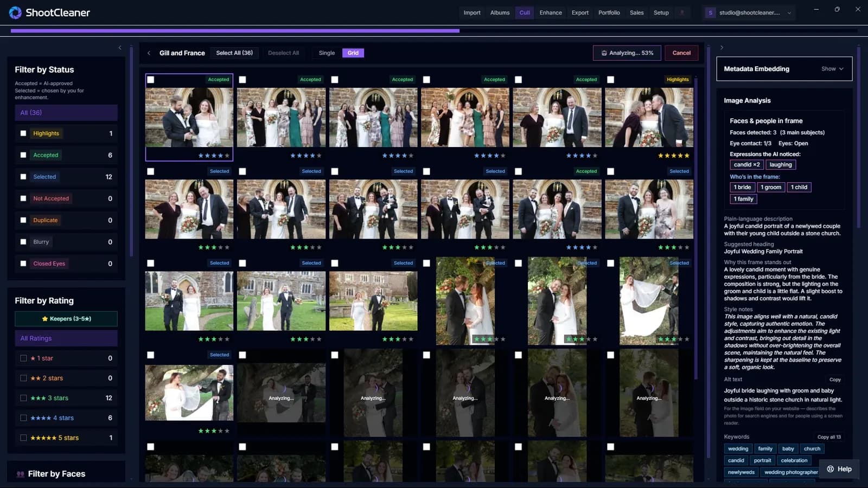
Task: Open the Sales tab
Action: point(637,12)
